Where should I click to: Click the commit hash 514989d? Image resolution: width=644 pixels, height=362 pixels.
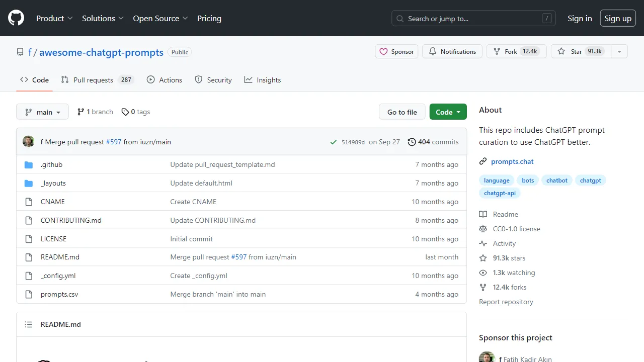[x=353, y=142]
